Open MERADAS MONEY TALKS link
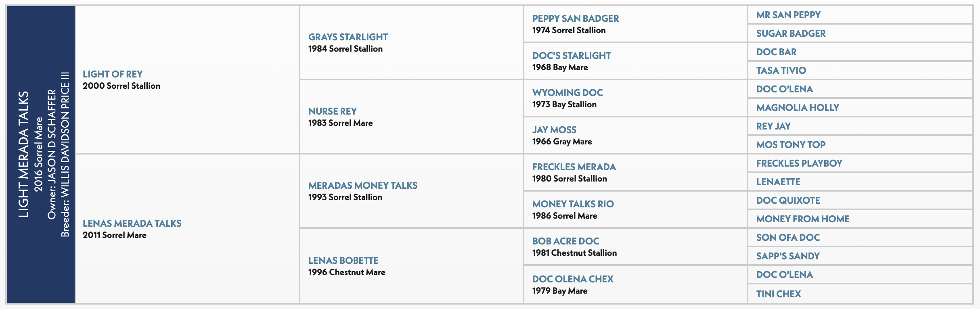This screenshot has height=309, width=980. coord(363,186)
